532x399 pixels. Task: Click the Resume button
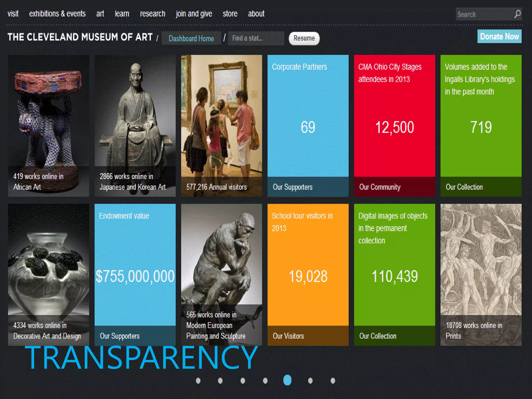coord(304,38)
